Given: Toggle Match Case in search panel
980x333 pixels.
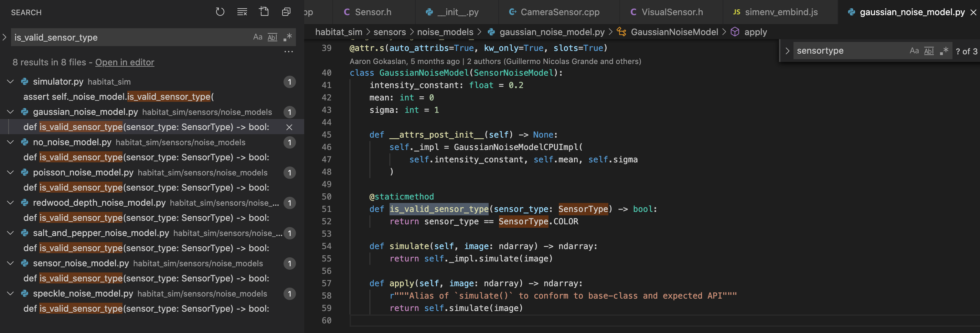Looking at the screenshot, I should click(x=257, y=37).
